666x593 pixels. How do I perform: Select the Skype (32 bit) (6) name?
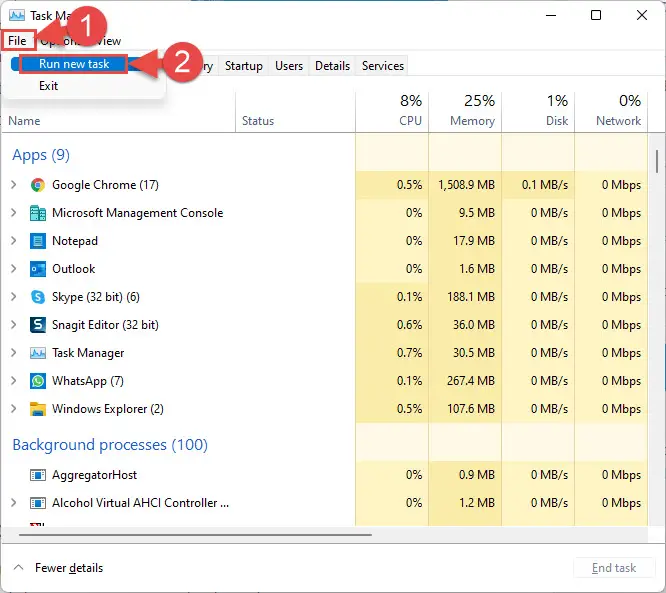pyautogui.click(x=96, y=297)
